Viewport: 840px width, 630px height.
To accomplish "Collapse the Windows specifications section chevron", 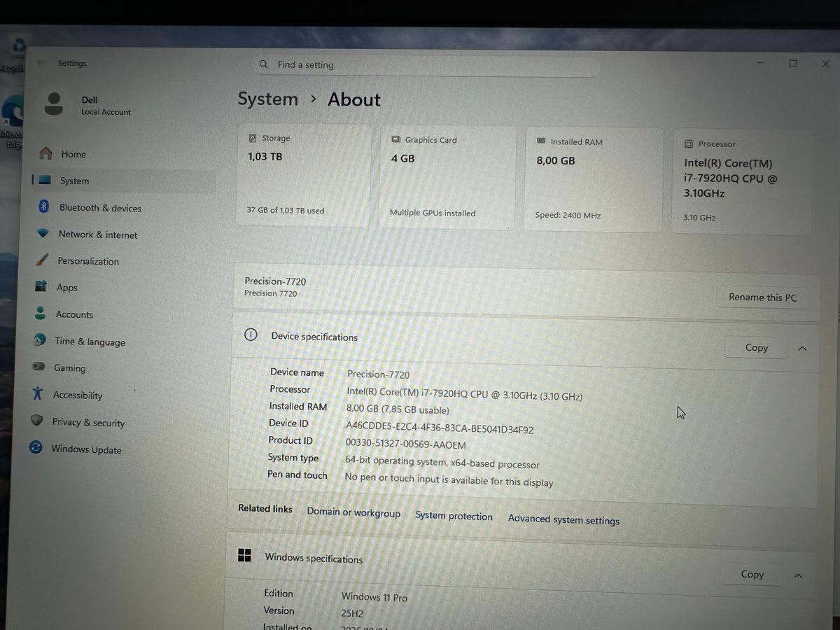I will 798,575.
